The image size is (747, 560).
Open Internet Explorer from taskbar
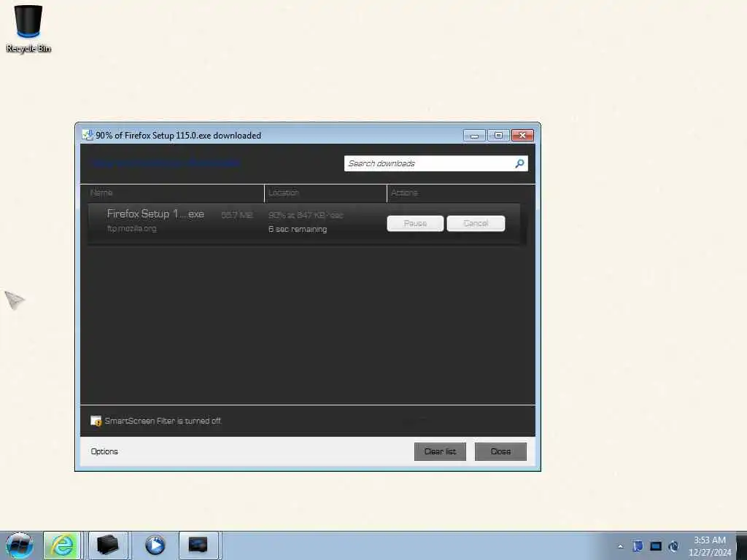tap(62, 545)
